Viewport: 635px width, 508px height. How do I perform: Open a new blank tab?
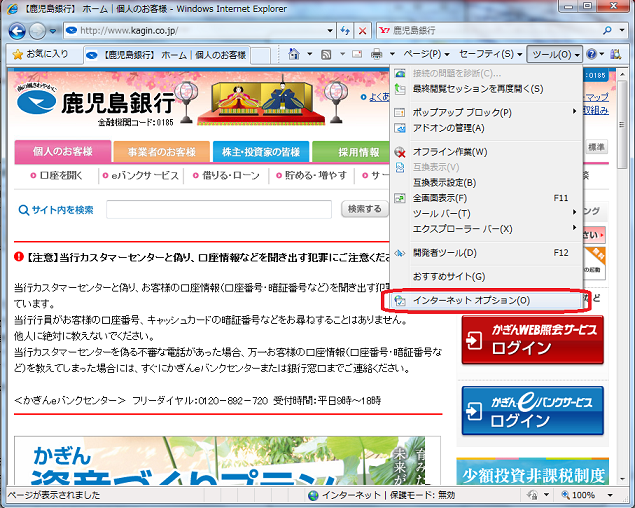[260, 55]
